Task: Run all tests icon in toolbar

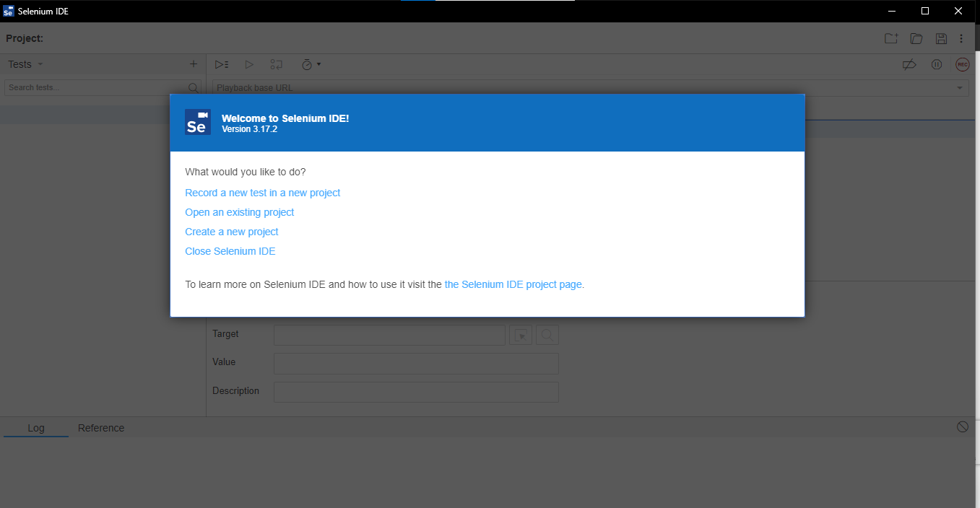Action: click(x=222, y=65)
